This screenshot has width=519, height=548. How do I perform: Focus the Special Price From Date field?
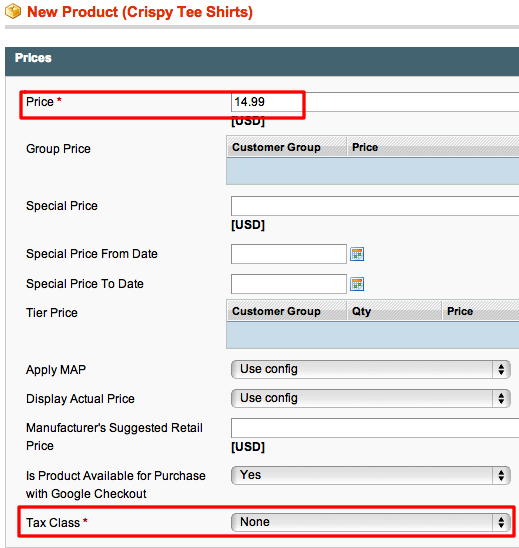click(289, 254)
